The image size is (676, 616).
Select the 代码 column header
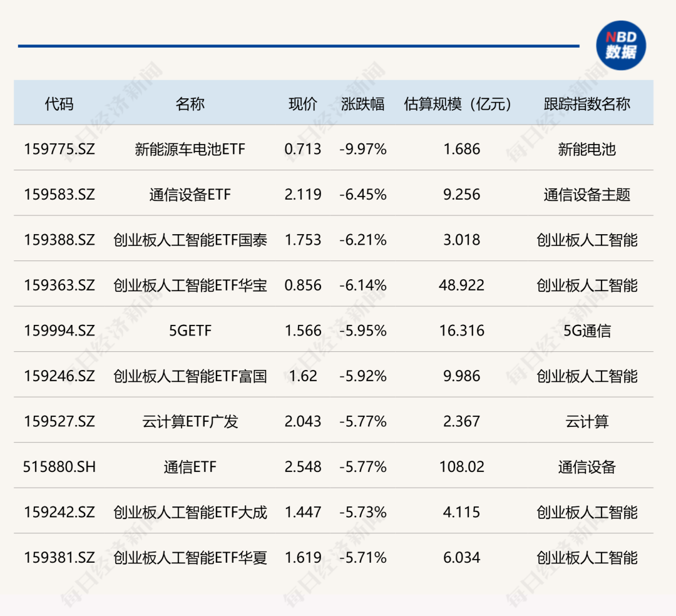[x=59, y=104]
